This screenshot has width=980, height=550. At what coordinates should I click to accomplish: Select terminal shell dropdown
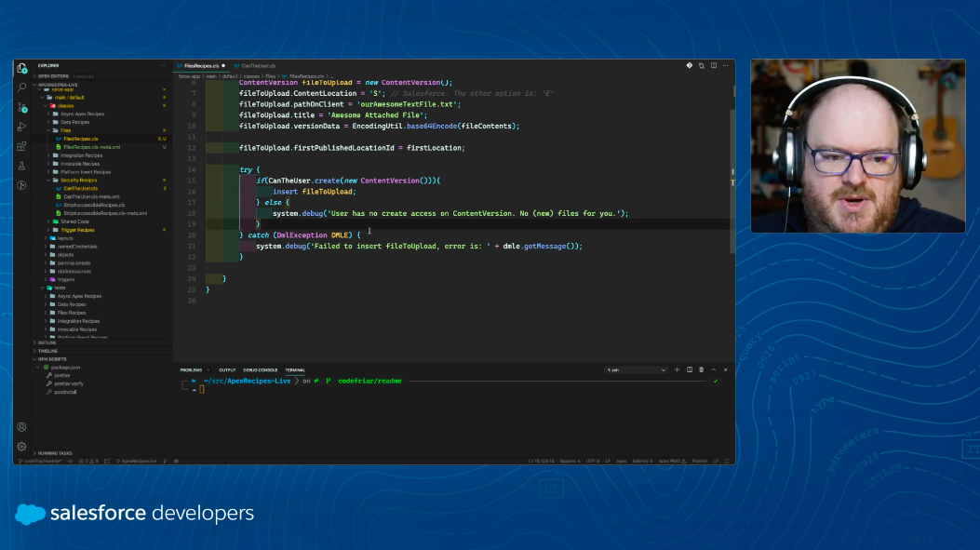[x=636, y=370]
